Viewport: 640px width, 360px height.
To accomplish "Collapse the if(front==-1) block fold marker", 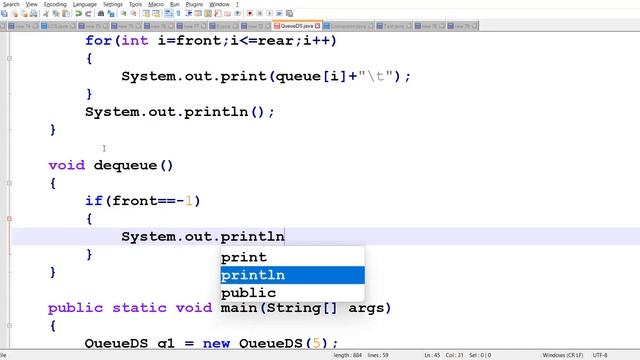I will click(x=9, y=219).
